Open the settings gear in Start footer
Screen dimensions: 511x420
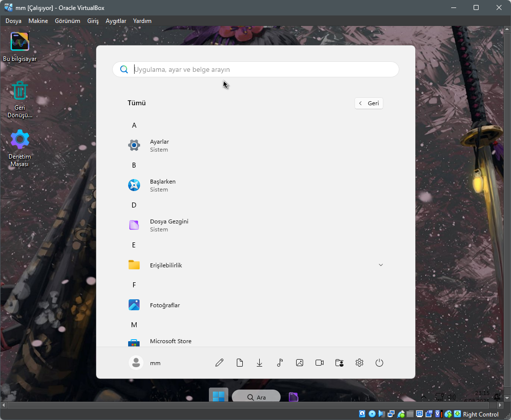(359, 363)
